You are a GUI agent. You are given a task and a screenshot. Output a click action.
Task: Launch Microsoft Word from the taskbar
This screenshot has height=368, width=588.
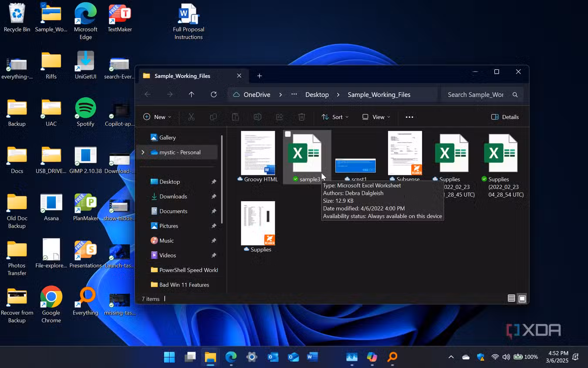[312, 357]
